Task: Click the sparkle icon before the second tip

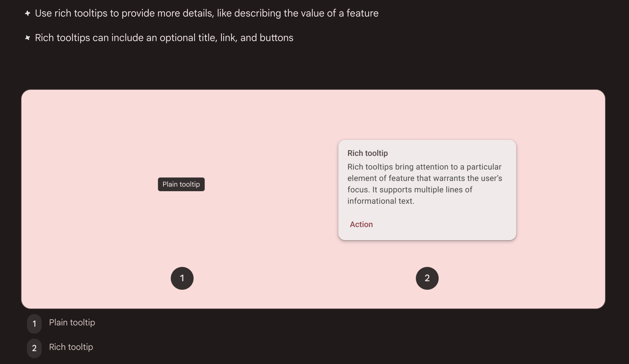Action: point(27,37)
